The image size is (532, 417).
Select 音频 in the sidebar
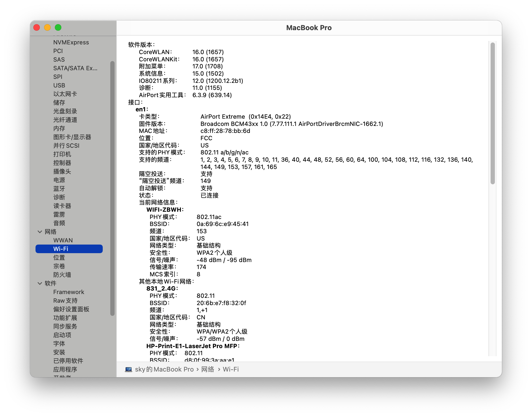tap(59, 223)
